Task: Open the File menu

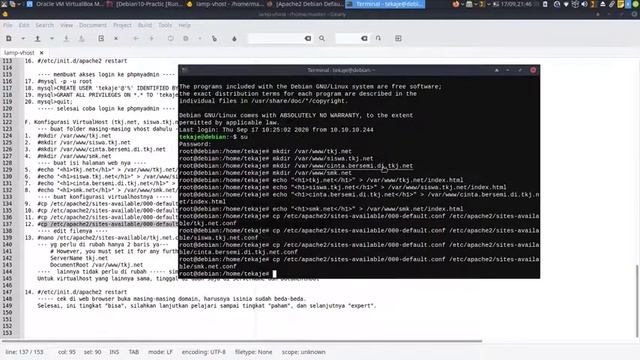Action: 8,25
